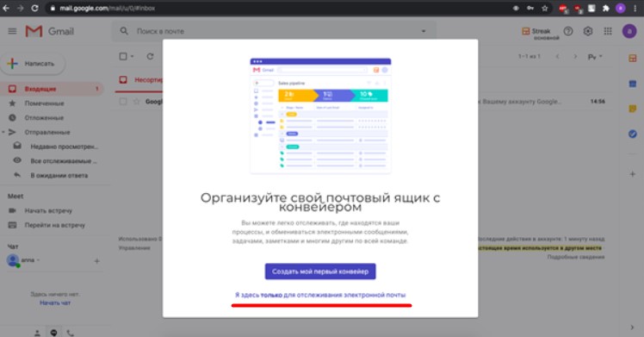Open the Gmail settings gear
Viewport: 644px width, 337px height.
tap(588, 31)
